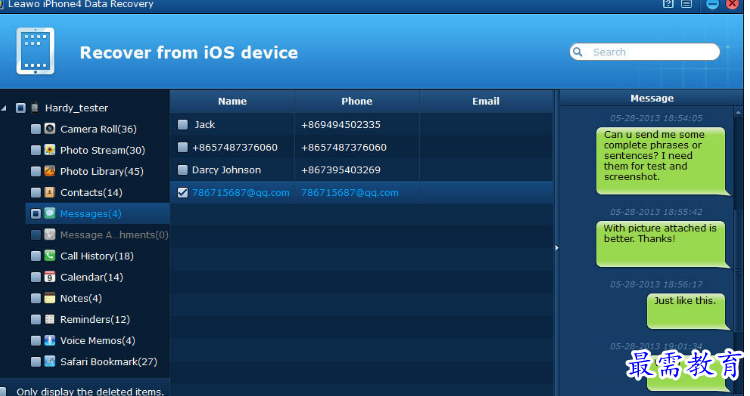Click the Safari Bookmark compass icon
The height and width of the screenshot is (396, 750).
(x=50, y=361)
